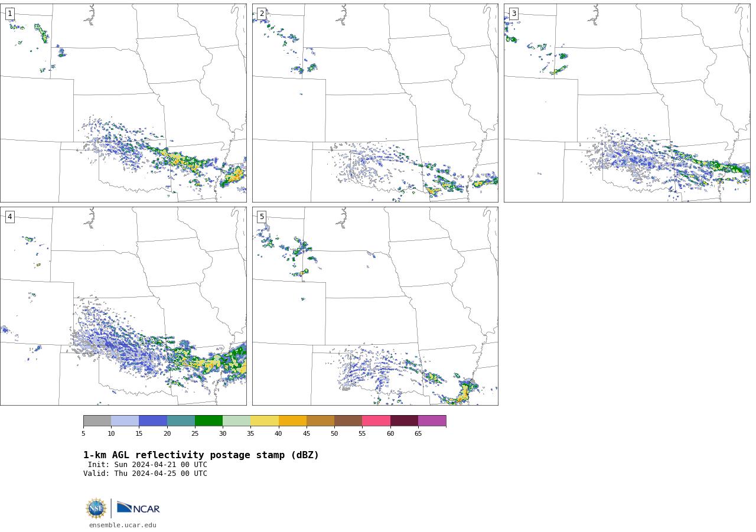The image size is (756, 532).
Task: Open ensemble member 2 reflectivity map
Action: (x=375, y=103)
